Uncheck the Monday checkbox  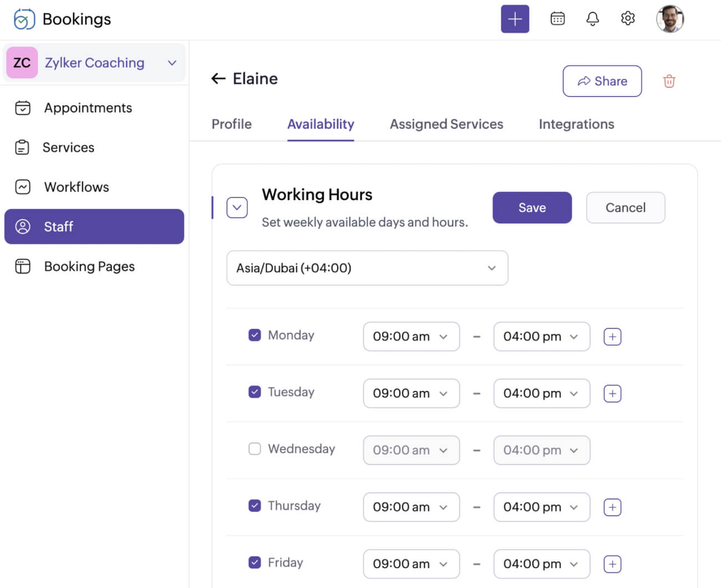(x=255, y=335)
